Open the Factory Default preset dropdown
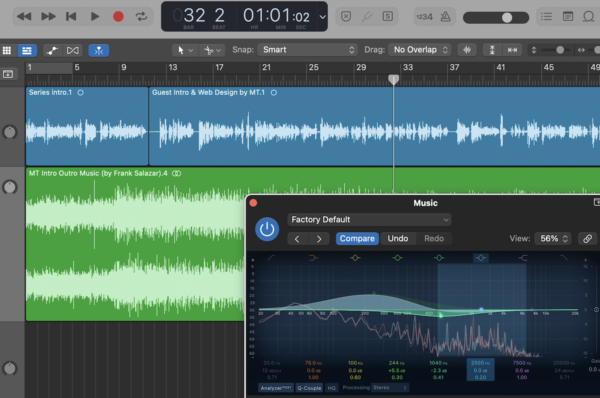The height and width of the screenshot is (398, 600). 369,220
